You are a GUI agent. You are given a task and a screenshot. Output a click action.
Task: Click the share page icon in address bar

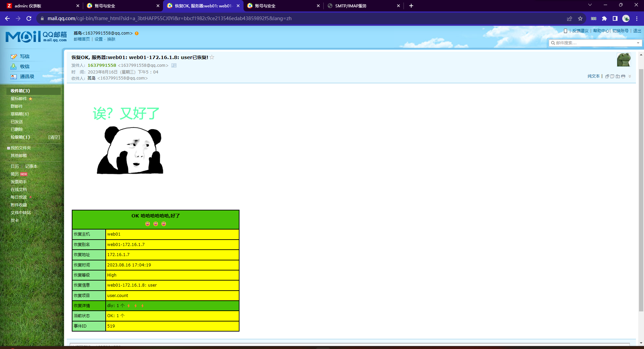pyautogui.click(x=570, y=18)
